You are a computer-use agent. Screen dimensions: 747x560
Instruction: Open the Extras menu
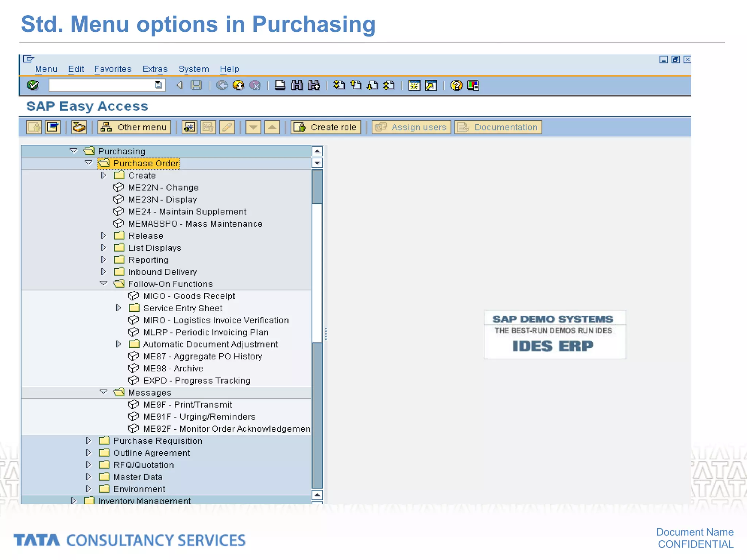[155, 69]
